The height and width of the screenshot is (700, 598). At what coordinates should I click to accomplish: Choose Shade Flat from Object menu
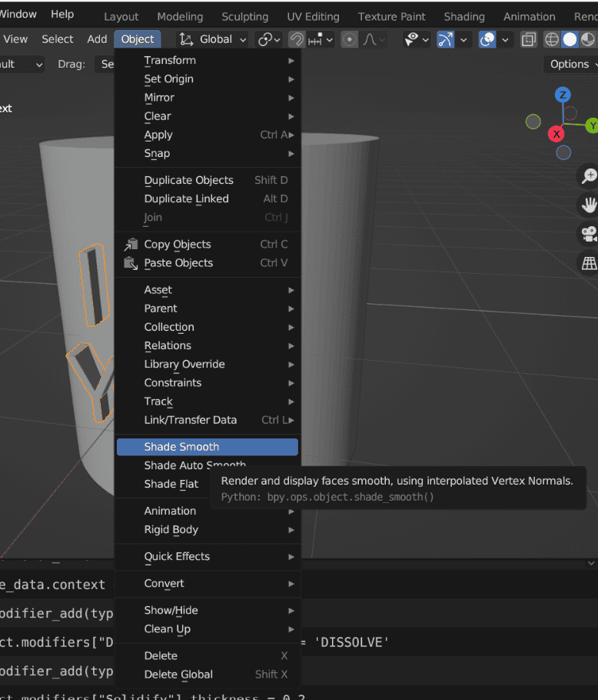pyautogui.click(x=171, y=484)
